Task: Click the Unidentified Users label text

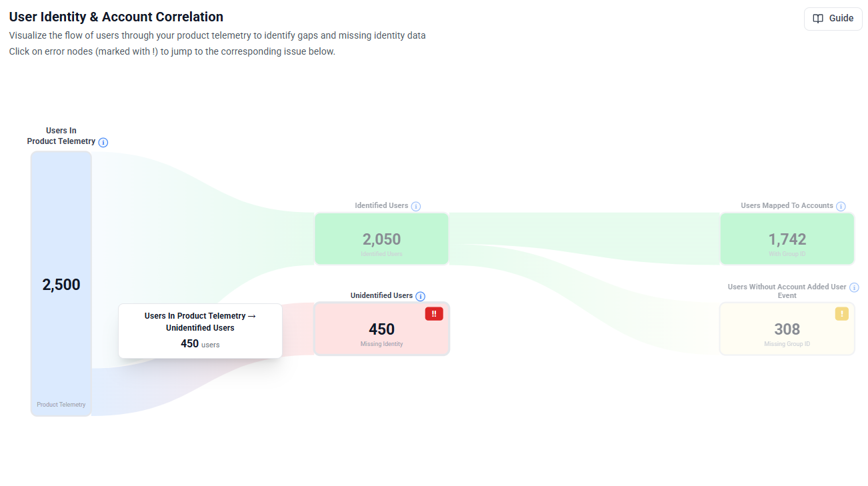Action: click(380, 295)
